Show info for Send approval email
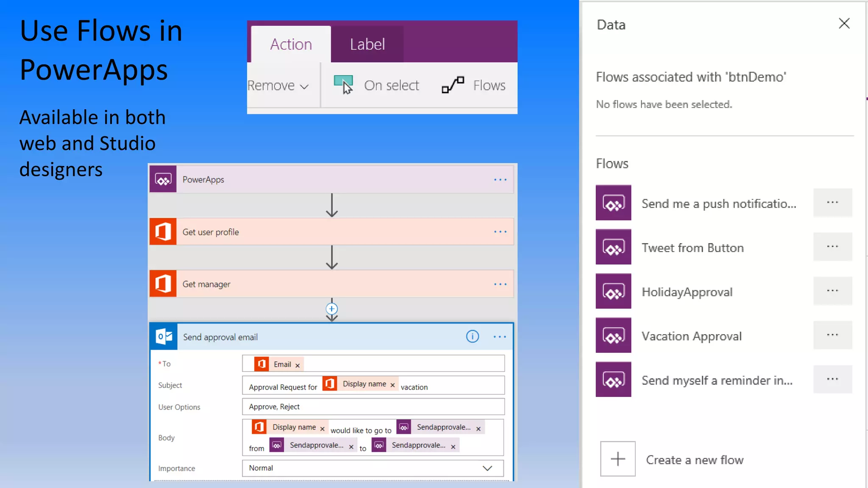 [473, 336]
